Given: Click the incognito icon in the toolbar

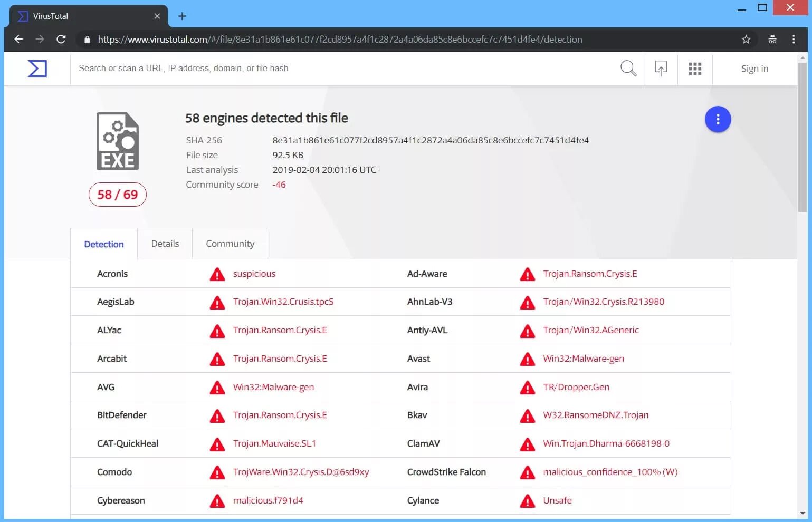Looking at the screenshot, I should tap(772, 40).
